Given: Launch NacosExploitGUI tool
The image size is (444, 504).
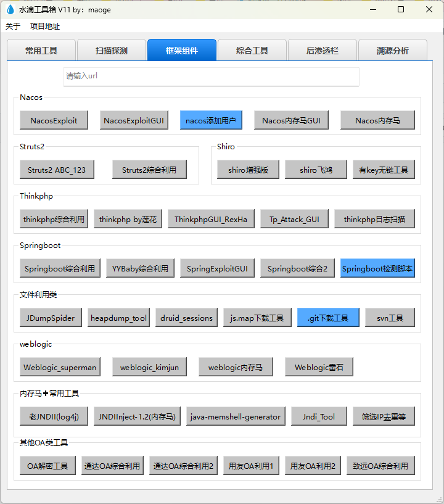Looking at the screenshot, I should point(134,120).
